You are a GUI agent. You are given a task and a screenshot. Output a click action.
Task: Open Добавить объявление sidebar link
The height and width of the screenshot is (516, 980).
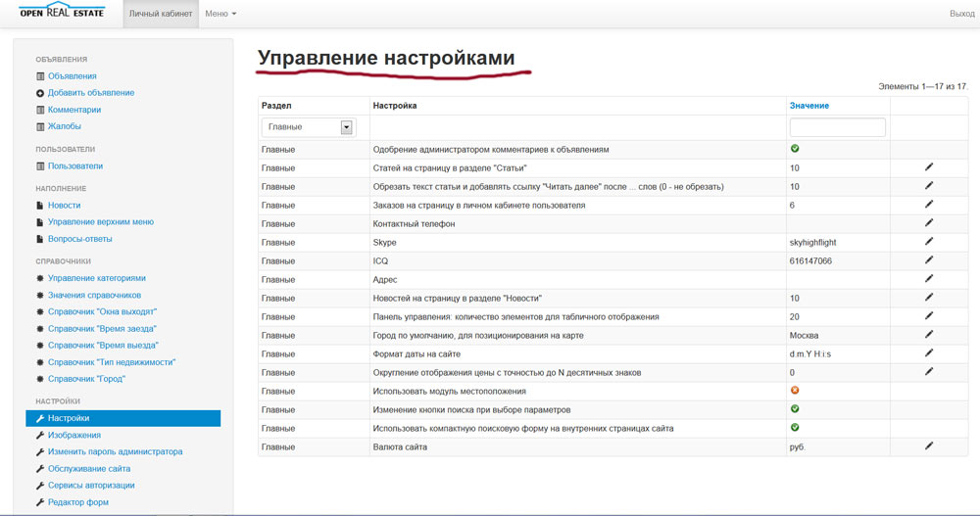tap(91, 93)
